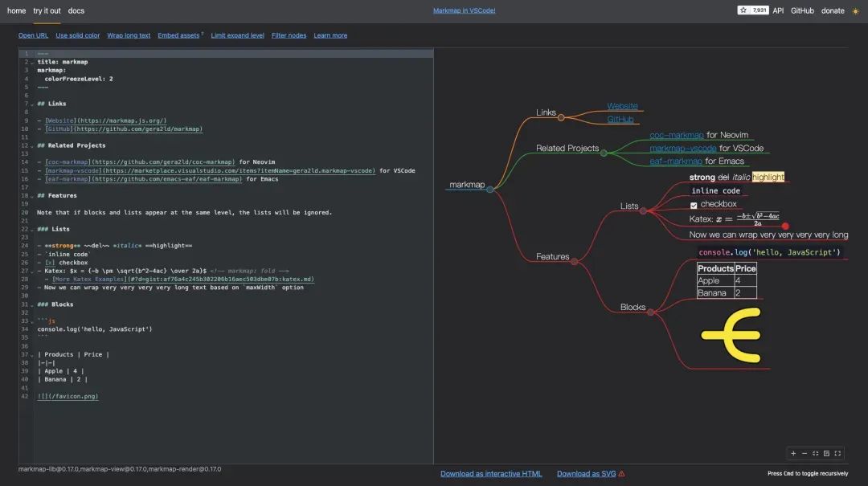Click the markmap root node in the diagram
Image resolution: width=868 pixels, height=486 pixels.
[467, 185]
